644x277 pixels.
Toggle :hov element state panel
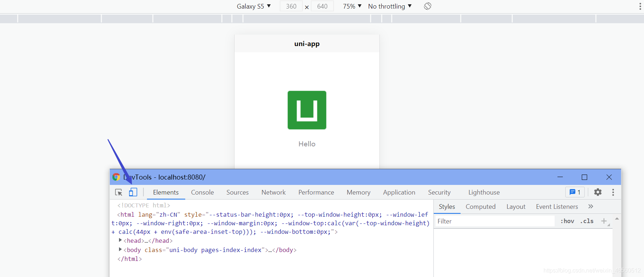[x=567, y=221]
